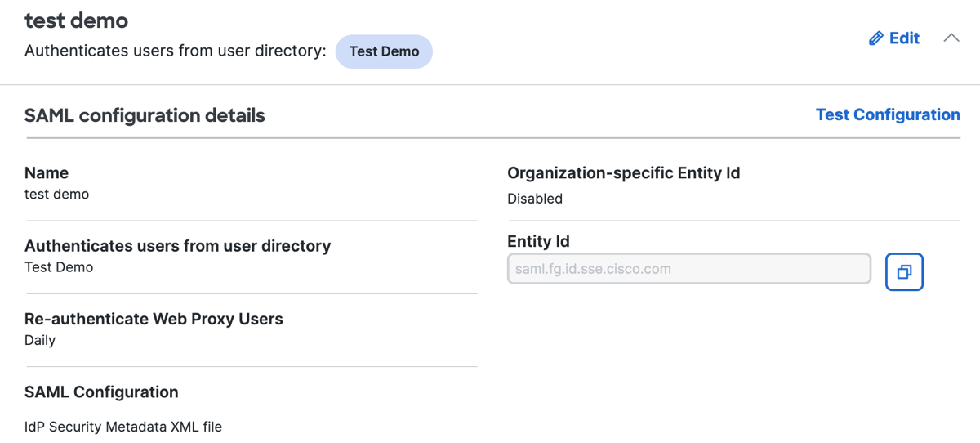The height and width of the screenshot is (443, 980).
Task: Select the Test Demo value under user directory
Action: click(x=59, y=267)
